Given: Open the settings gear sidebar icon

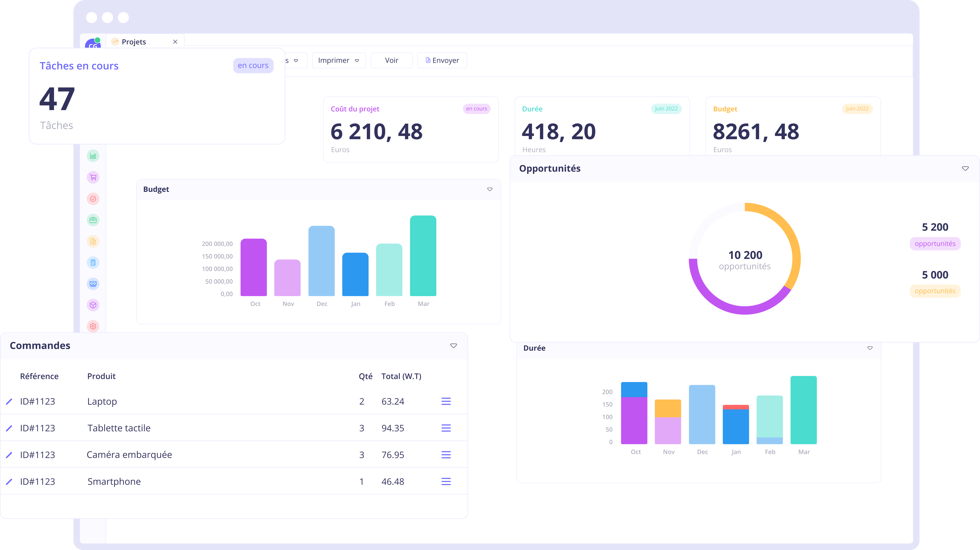Looking at the screenshot, I should click(x=93, y=326).
